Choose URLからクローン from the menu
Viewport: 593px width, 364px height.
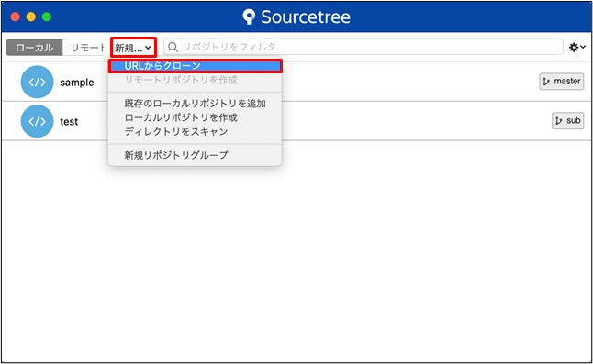(196, 66)
